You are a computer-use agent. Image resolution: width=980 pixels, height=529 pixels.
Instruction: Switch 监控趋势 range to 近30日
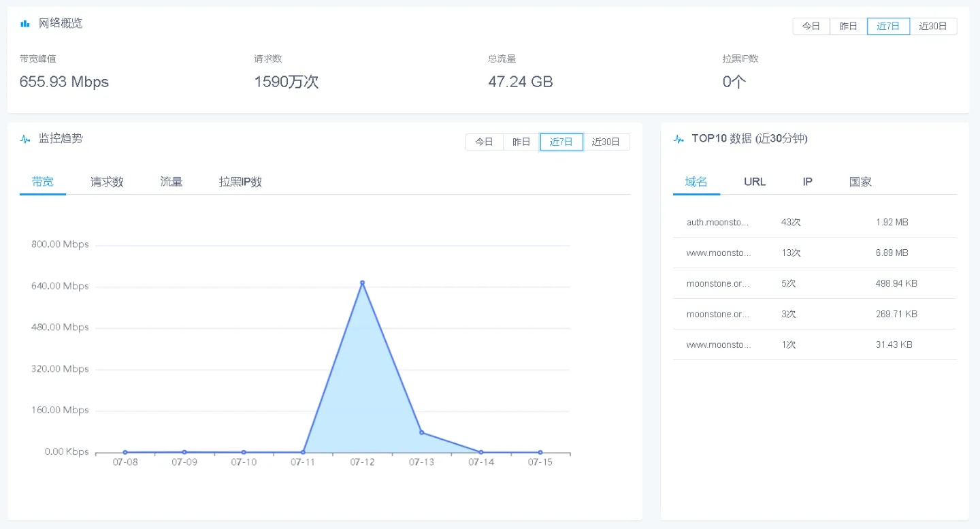click(606, 142)
